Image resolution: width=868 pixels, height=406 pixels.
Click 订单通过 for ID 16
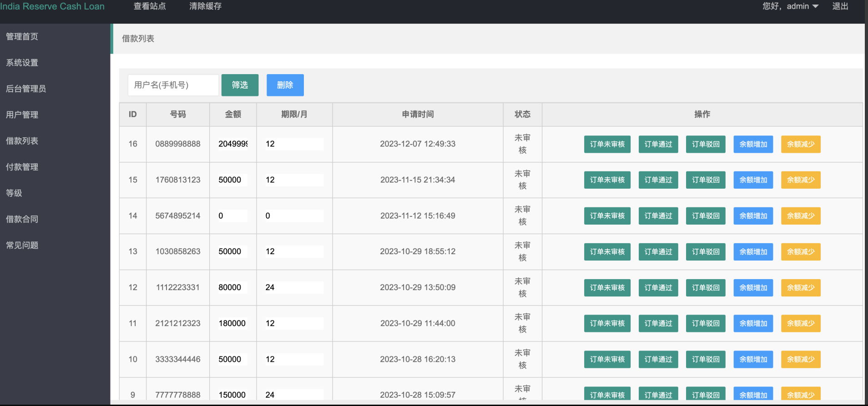click(658, 144)
